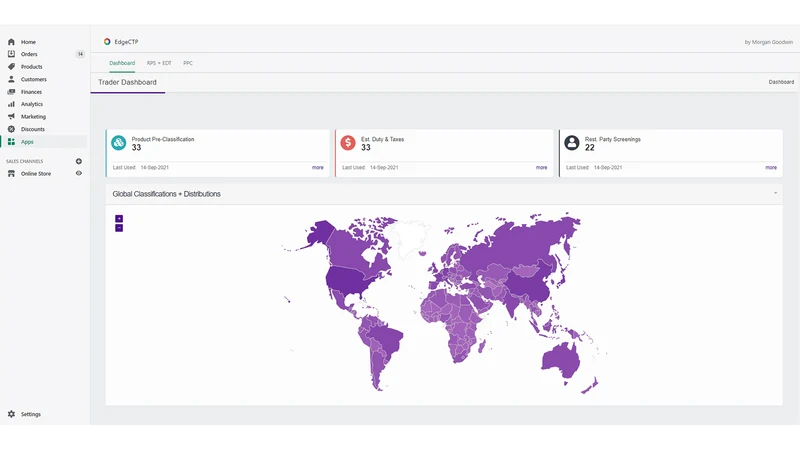
Task: Click the Product Pre-Classification teal icon
Action: tap(119, 143)
